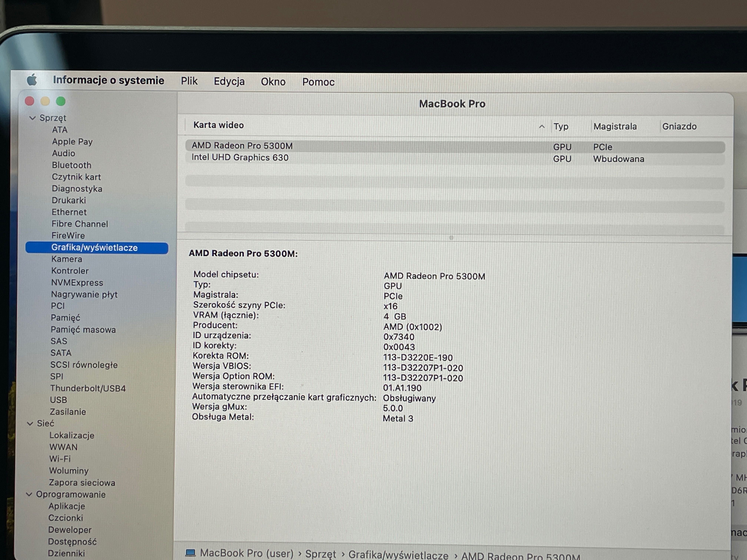Select Nagrywanie płyt in sidebar
This screenshot has height=560, width=747.
point(84,294)
